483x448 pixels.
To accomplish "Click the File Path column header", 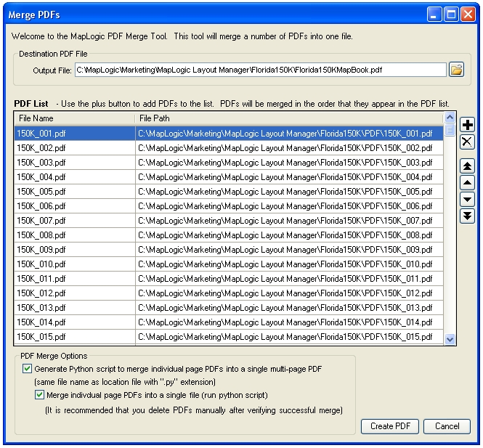I will 289,118.
